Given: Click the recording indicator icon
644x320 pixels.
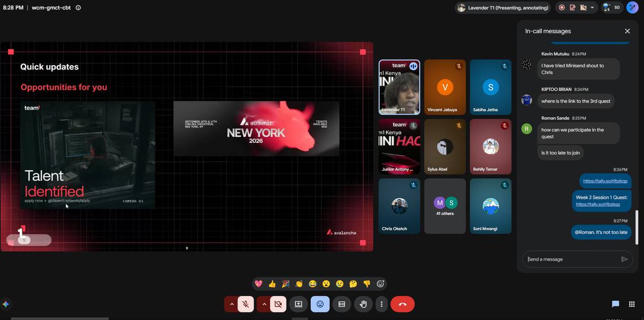Looking at the screenshot, I should tap(562, 8).
